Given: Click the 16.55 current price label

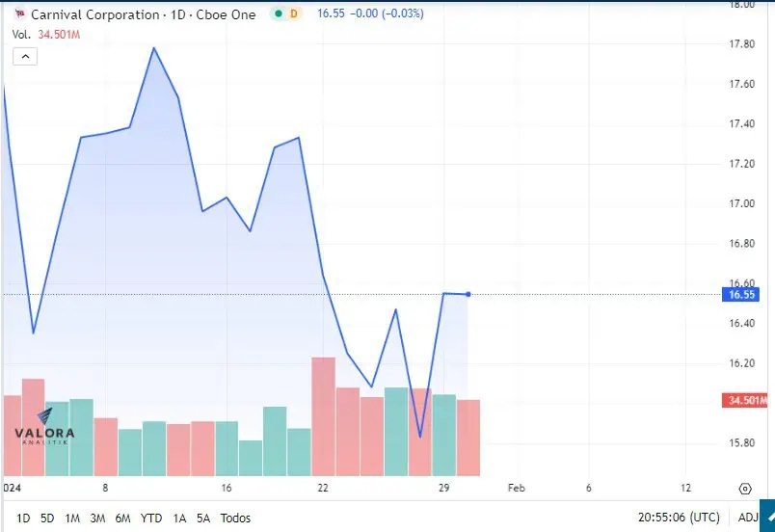Looking at the screenshot, I should pos(740,295).
